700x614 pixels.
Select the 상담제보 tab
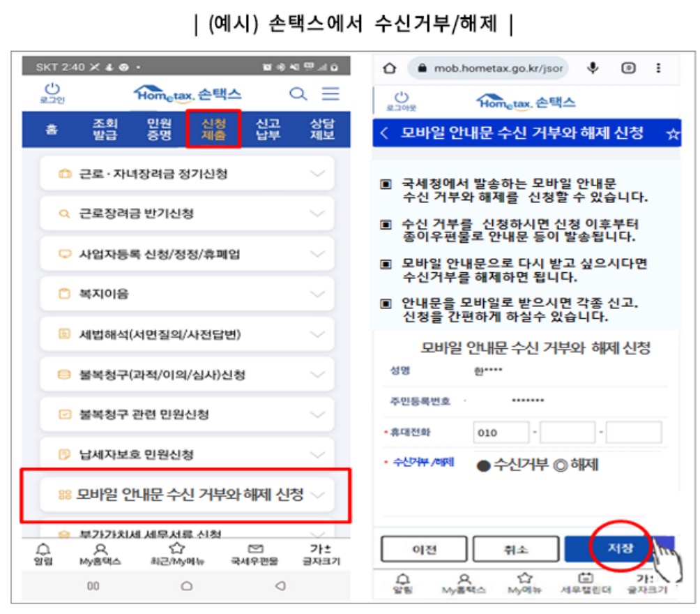[322, 129]
